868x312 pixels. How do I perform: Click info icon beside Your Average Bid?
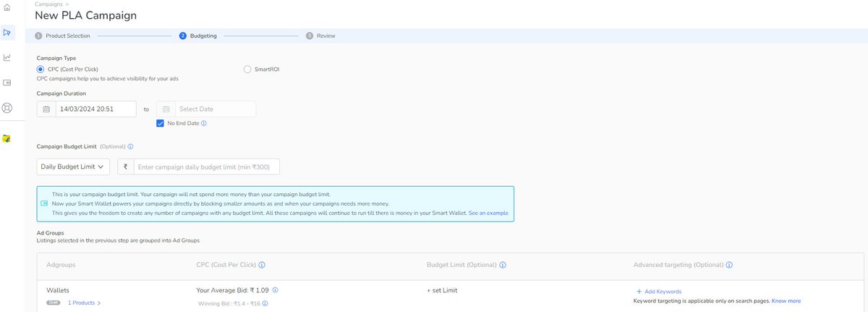276,290
